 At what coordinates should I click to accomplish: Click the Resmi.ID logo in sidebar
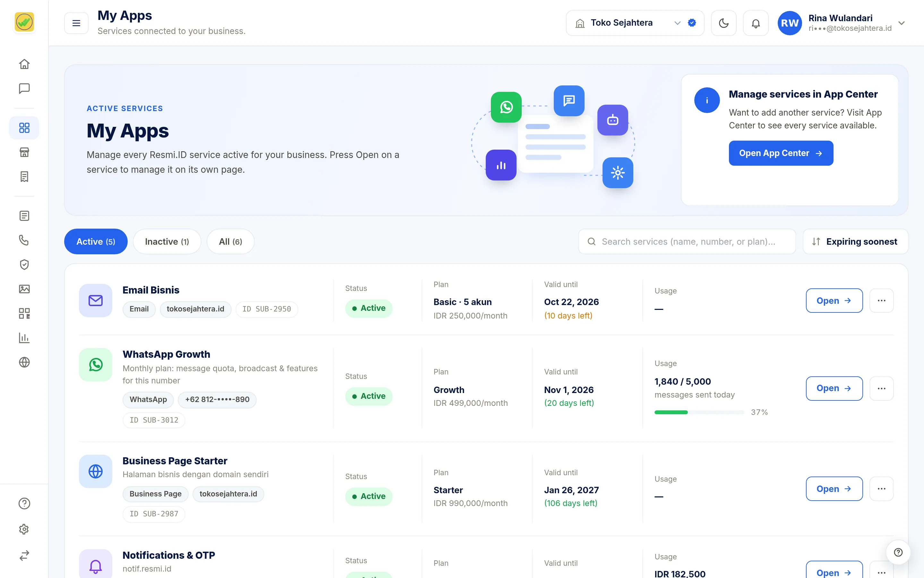pyautogui.click(x=24, y=22)
